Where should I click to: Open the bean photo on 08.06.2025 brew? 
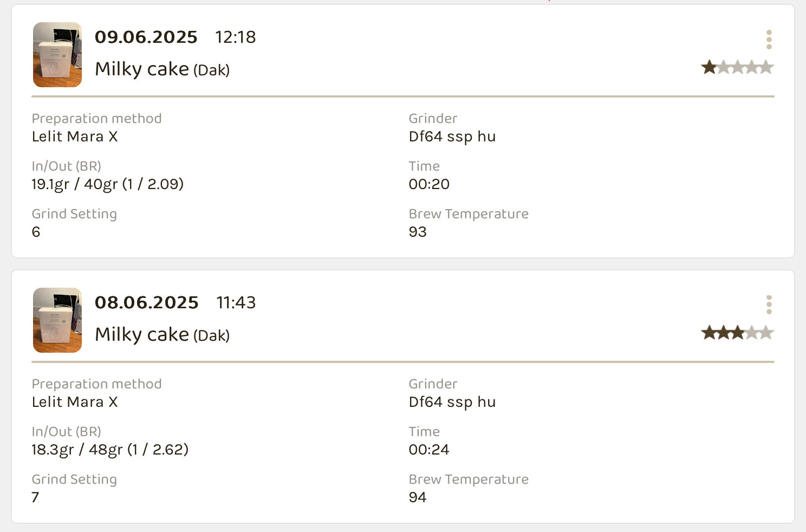[57, 320]
